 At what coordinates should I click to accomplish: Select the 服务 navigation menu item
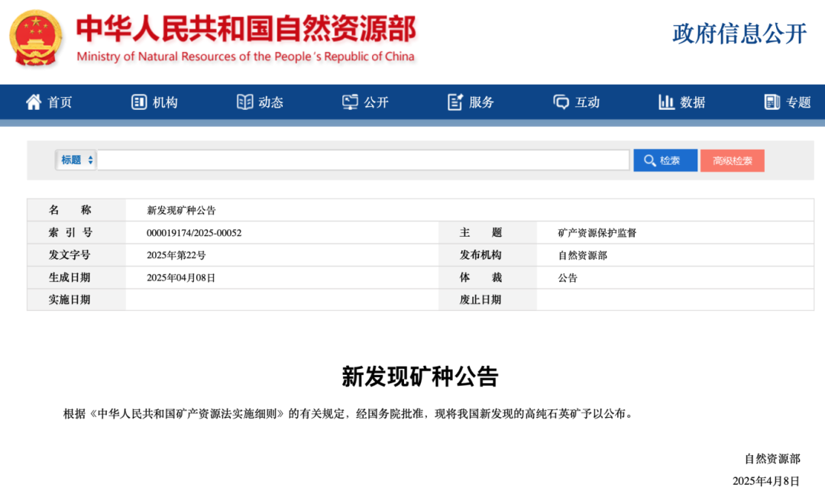pyautogui.click(x=481, y=102)
